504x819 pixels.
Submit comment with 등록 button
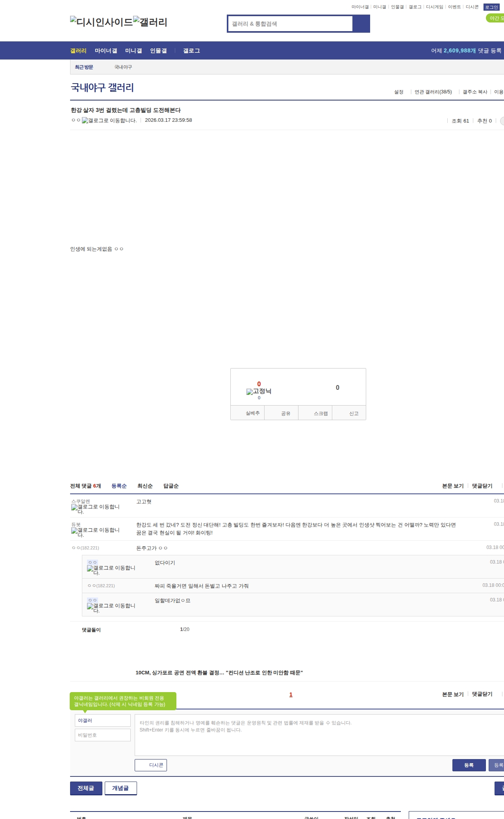469,765
